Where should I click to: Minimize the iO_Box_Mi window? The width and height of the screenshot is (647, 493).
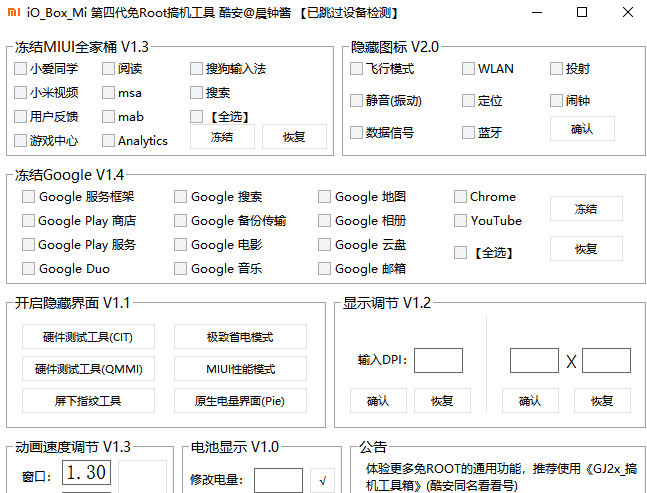537,12
